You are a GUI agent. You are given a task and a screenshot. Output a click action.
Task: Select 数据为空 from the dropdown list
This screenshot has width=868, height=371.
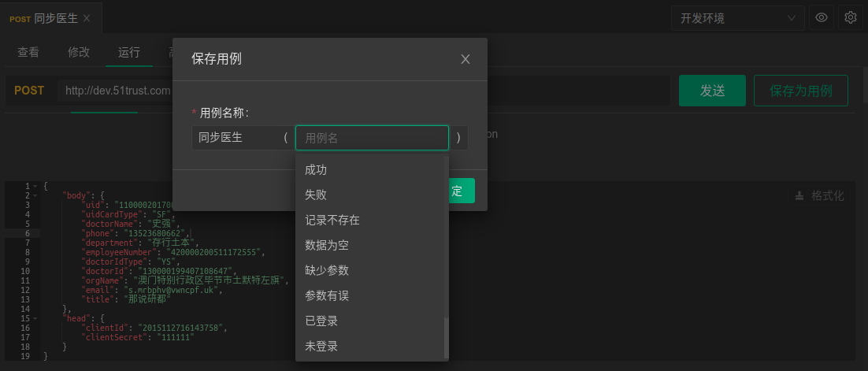tap(327, 245)
